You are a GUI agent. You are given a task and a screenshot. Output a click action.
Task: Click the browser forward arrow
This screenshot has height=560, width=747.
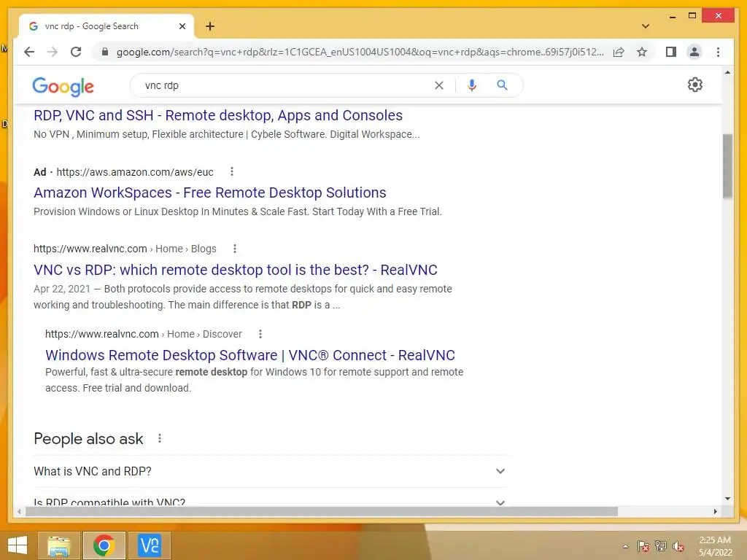point(53,52)
